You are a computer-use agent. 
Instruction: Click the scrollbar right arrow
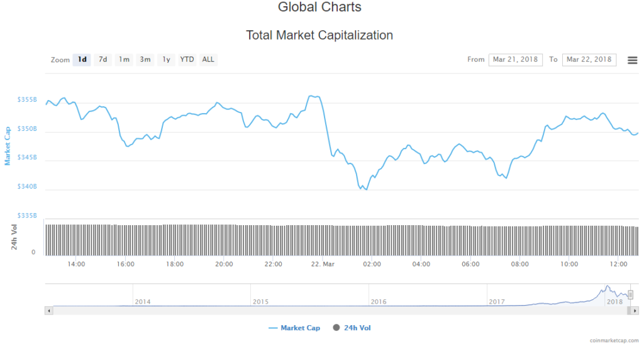[x=635, y=310]
